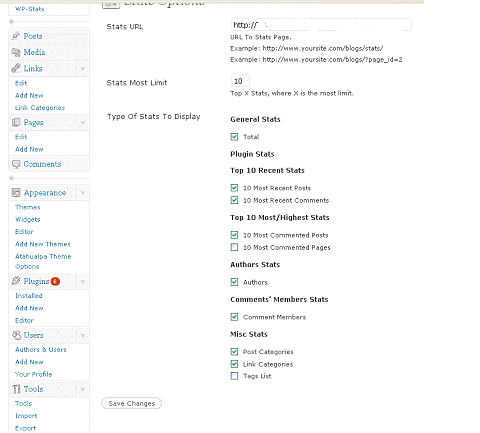
Task: Click the Comments speech bubble icon
Action: [x=16, y=164]
